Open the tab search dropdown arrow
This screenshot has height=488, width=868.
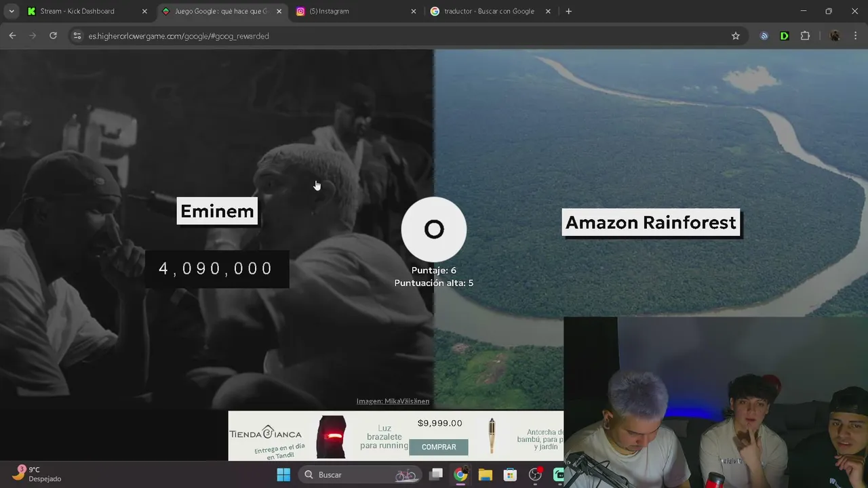(12, 11)
